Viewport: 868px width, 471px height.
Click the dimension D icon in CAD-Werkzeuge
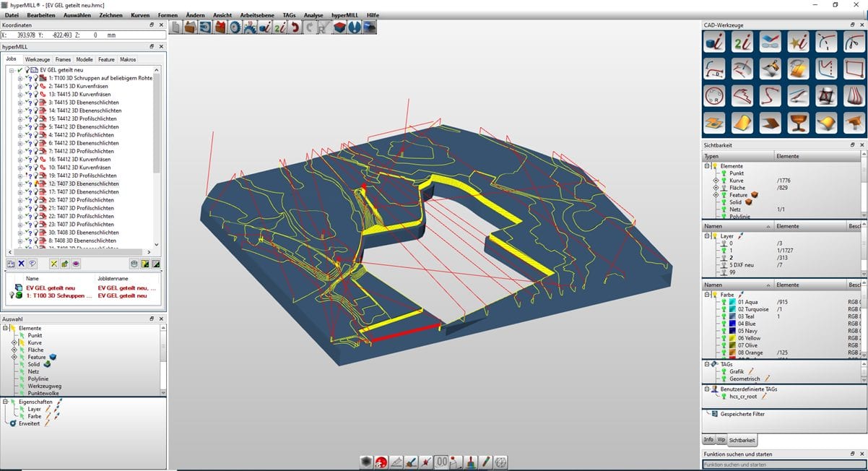coord(715,69)
